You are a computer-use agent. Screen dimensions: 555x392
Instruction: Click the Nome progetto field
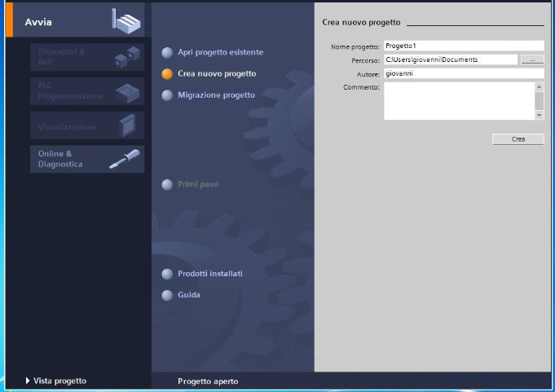coord(464,46)
